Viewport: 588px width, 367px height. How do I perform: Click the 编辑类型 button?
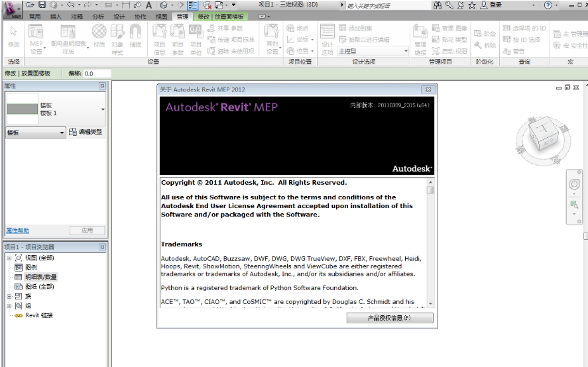86,132
